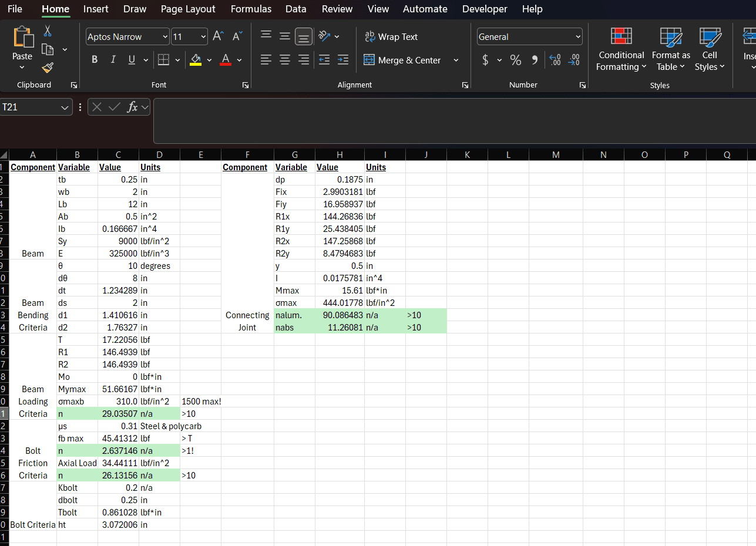The height and width of the screenshot is (546, 756).
Task: Select the '1500 max!' note cell
Action: (x=200, y=401)
